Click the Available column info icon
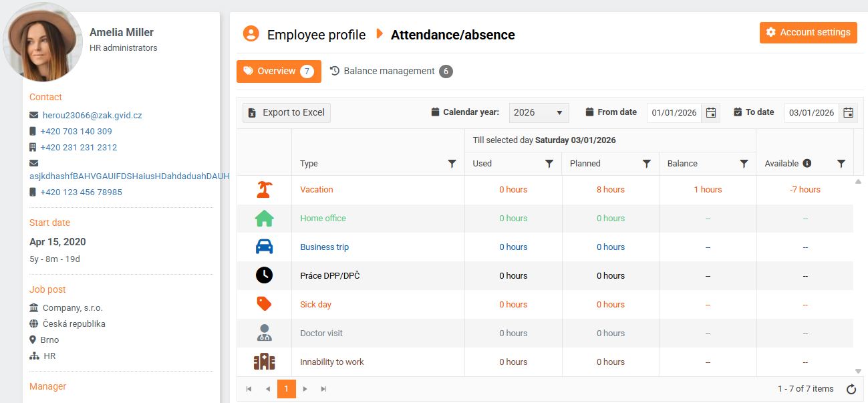Image resolution: width=868 pixels, height=403 pixels. 807,163
